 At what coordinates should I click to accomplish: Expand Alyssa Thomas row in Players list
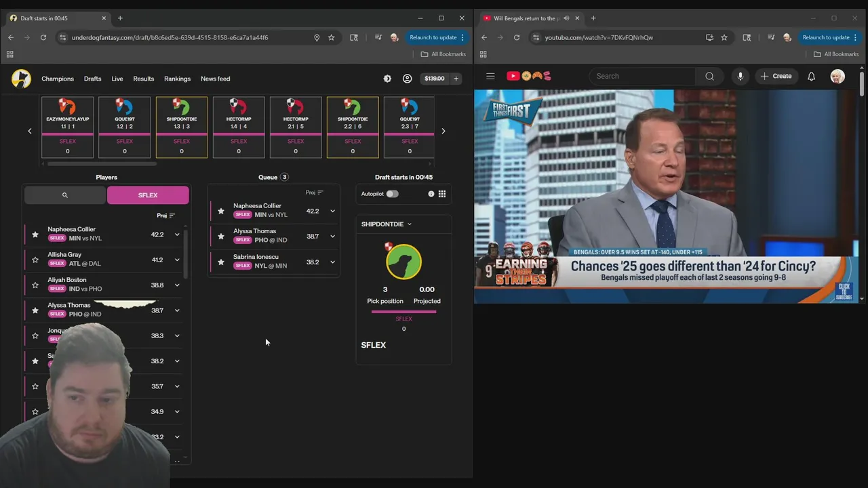(x=177, y=310)
